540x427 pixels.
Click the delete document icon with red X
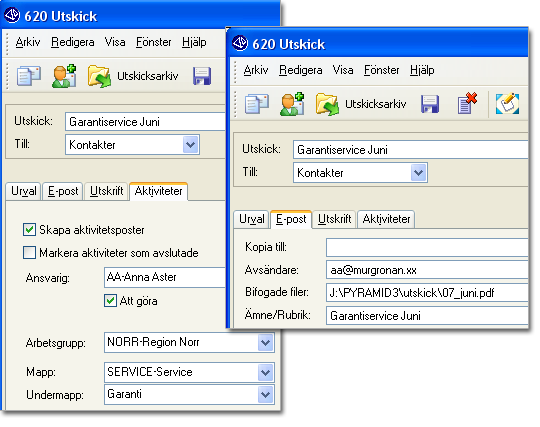(467, 103)
